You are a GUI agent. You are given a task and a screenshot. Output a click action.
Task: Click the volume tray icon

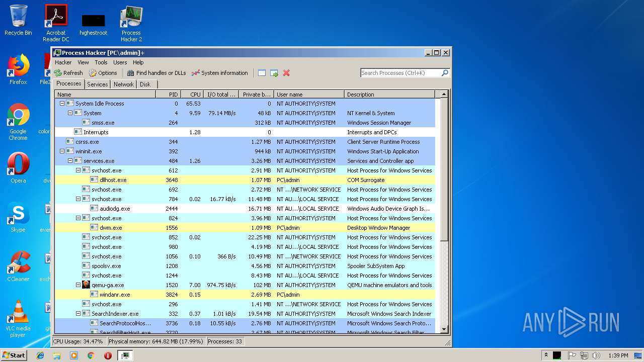[596, 355]
